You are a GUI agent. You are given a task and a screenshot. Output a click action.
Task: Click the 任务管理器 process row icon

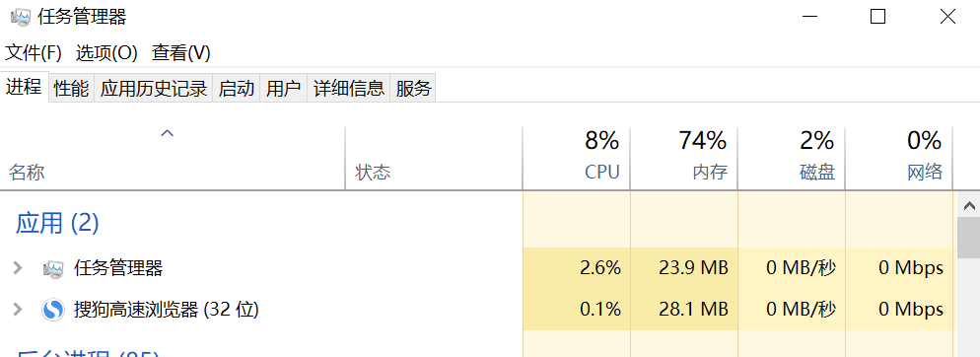click(53, 269)
